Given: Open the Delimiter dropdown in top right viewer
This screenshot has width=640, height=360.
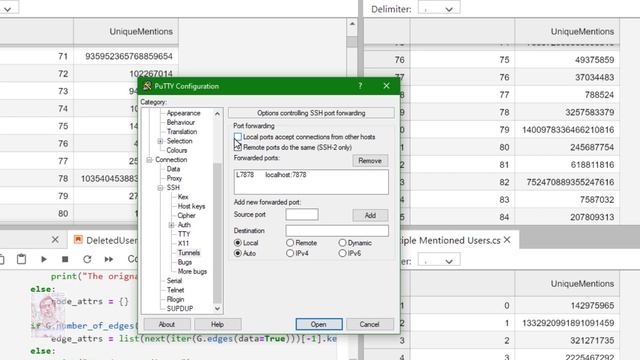Looking at the screenshot, I should click(x=439, y=8).
